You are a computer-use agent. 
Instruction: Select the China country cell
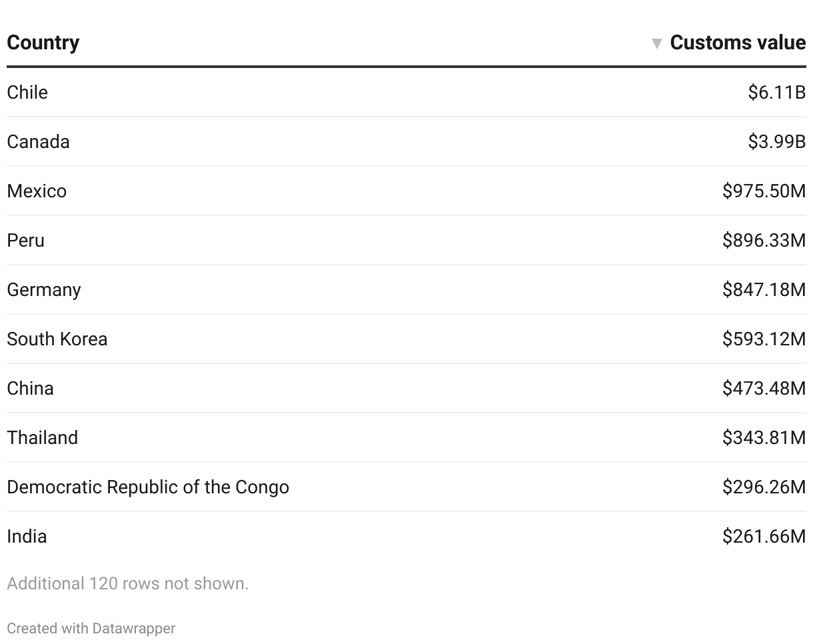30,388
